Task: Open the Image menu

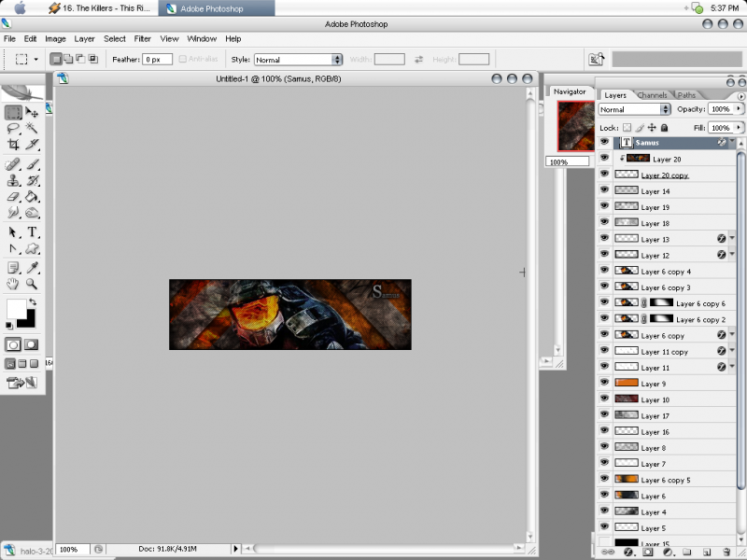Action: click(55, 39)
